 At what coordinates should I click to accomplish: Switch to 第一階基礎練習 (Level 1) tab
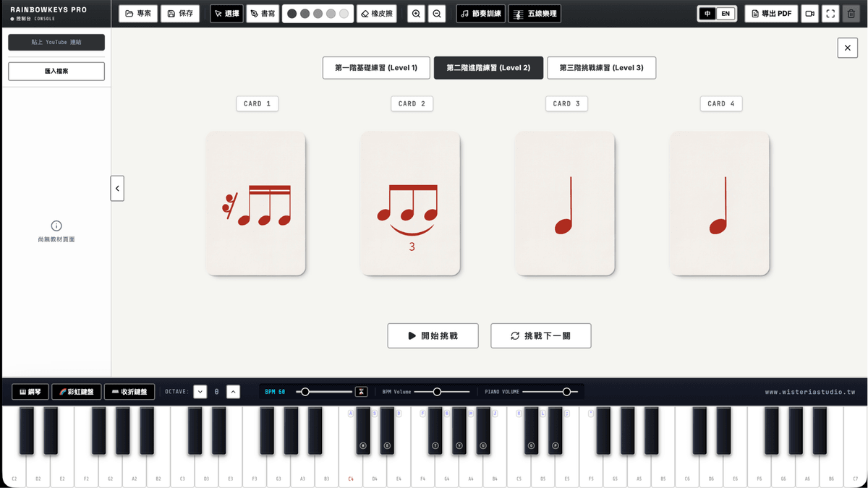coord(376,68)
